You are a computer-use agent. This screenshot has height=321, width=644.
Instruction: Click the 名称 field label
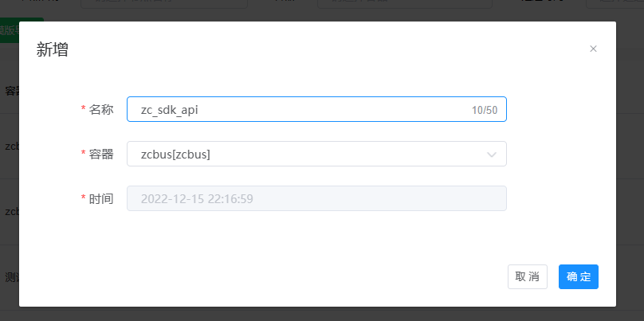coord(101,109)
